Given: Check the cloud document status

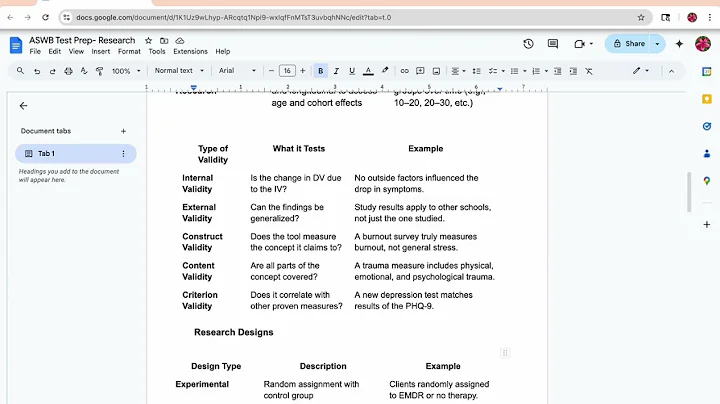Looking at the screenshot, I should click(180, 40).
